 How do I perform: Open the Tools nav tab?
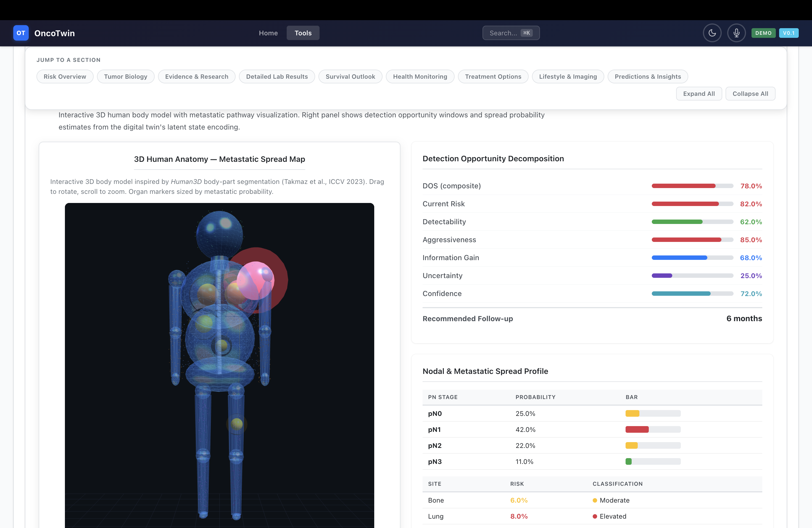[x=303, y=33]
